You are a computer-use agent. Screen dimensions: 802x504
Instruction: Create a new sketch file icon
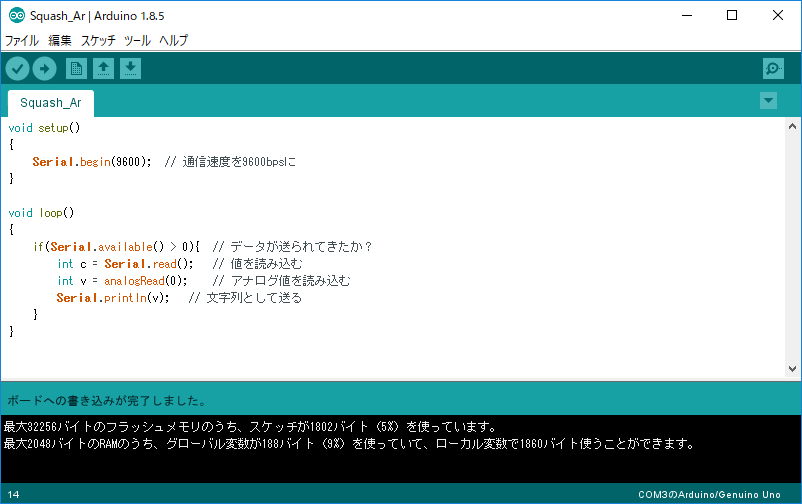76,69
